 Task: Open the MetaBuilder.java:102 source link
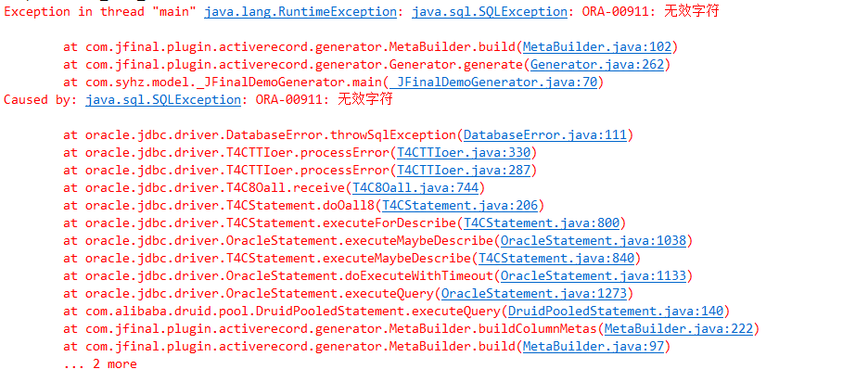[x=597, y=47]
